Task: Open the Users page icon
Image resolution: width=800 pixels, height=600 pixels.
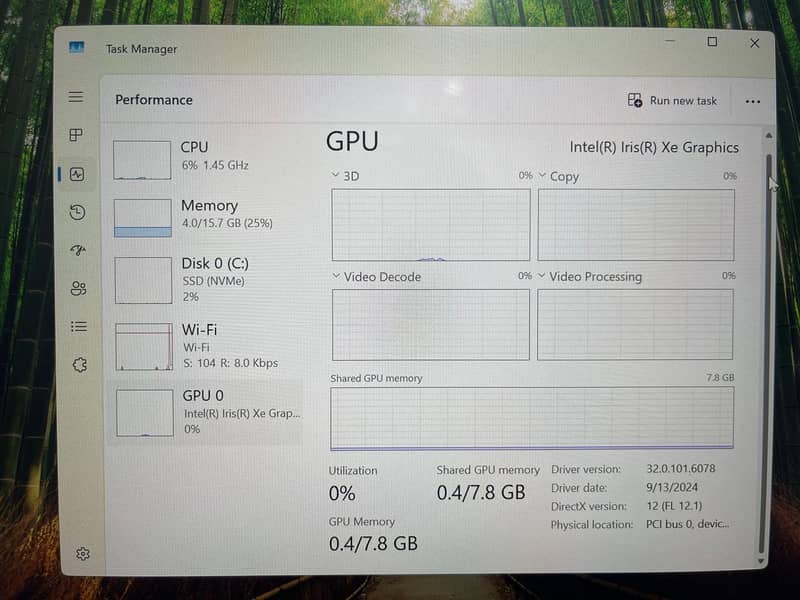Action: pyautogui.click(x=79, y=289)
